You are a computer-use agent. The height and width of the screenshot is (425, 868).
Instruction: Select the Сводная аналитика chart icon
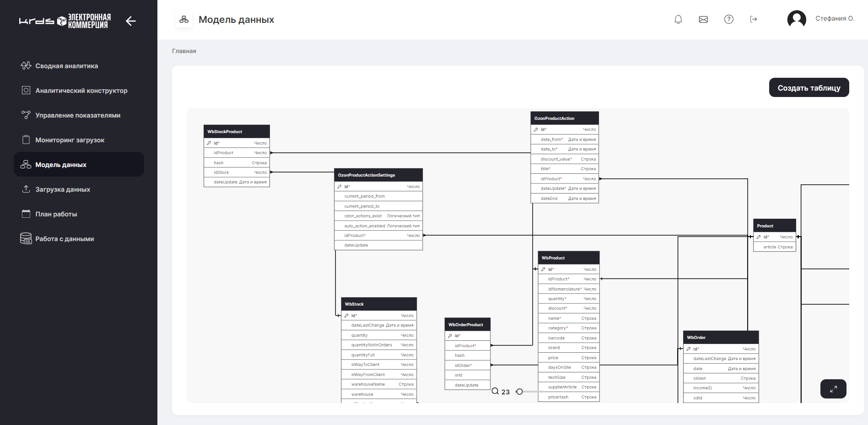tap(26, 65)
